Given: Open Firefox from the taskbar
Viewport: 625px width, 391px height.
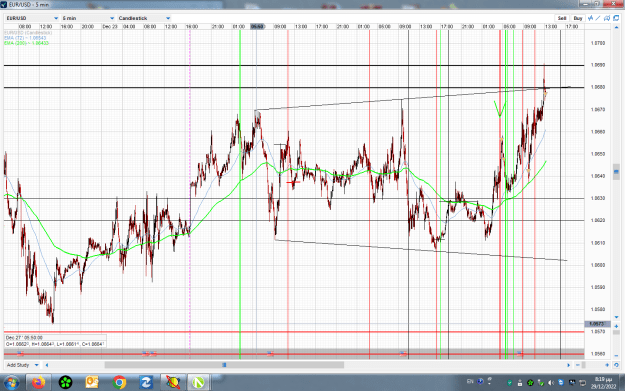Looking at the screenshot, I should click(38, 383).
